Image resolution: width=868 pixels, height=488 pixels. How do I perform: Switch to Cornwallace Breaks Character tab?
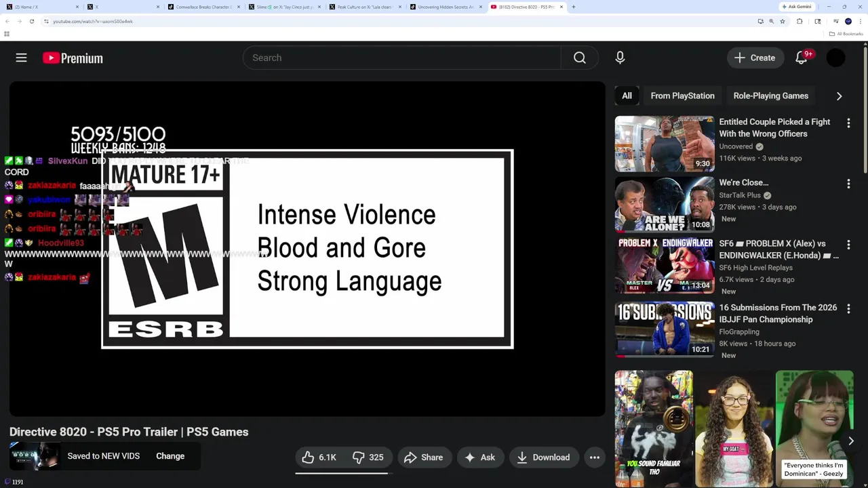[204, 7]
